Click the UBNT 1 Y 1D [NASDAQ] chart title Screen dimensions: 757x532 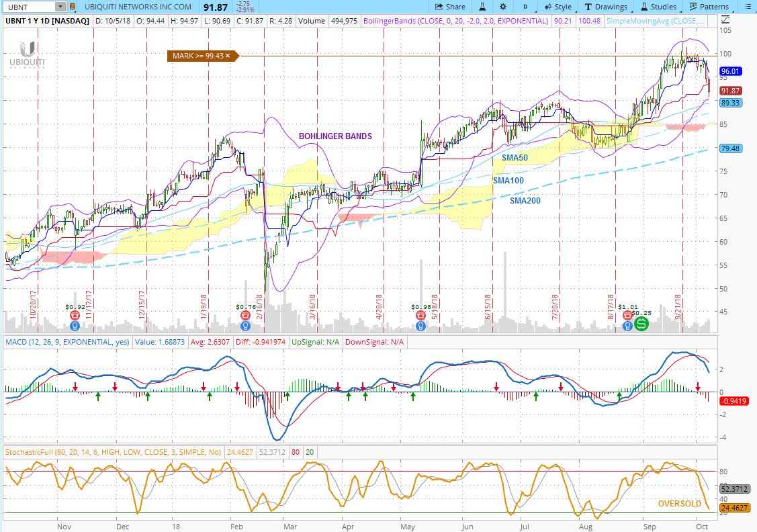[x=47, y=21]
